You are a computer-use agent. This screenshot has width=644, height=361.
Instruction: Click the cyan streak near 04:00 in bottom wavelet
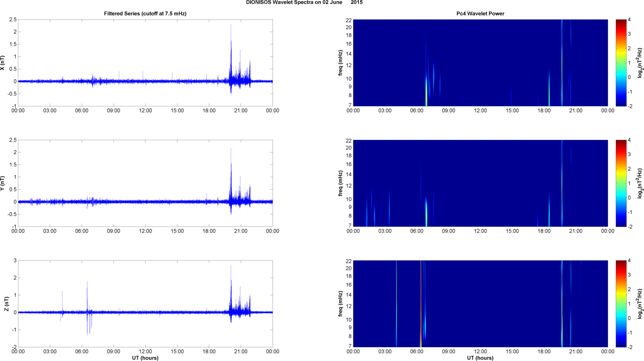coord(397,304)
